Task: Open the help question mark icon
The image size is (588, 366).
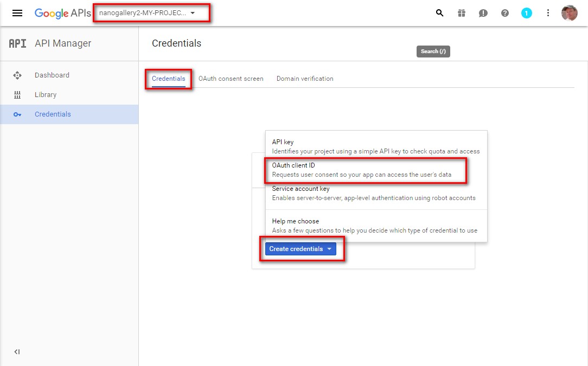Action: (505, 13)
